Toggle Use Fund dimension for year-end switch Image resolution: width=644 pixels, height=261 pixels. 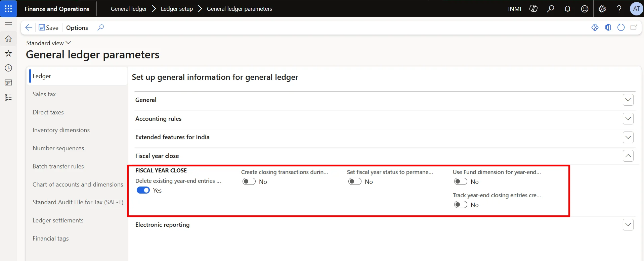point(461,181)
